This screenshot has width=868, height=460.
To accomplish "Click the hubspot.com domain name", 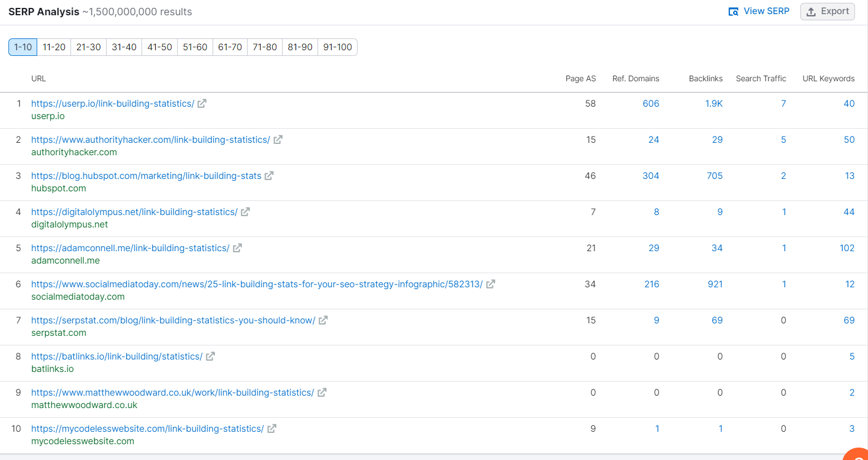I will [x=59, y=188].
